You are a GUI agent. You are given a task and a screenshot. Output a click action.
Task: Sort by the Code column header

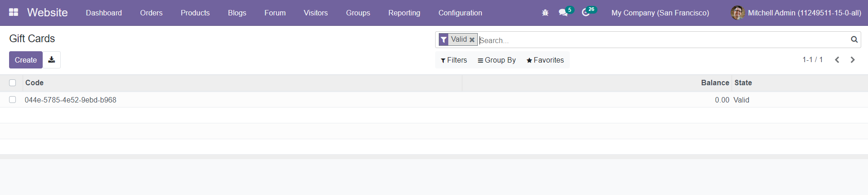coord(242,83)
